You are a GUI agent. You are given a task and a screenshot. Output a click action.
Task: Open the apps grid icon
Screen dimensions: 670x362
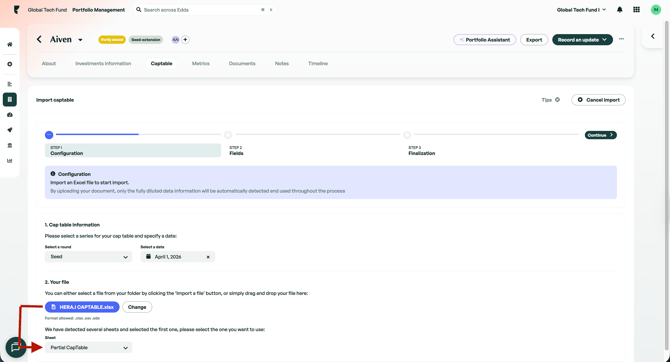point(636,9)
